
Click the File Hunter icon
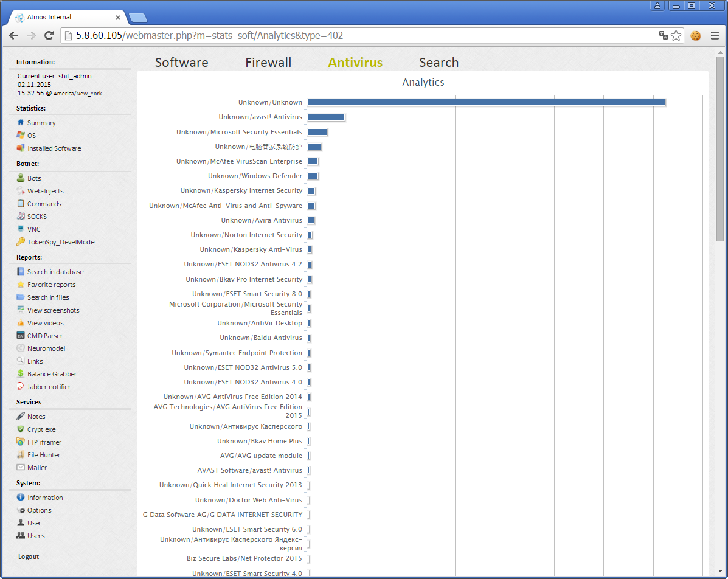[x=21, y=454]
